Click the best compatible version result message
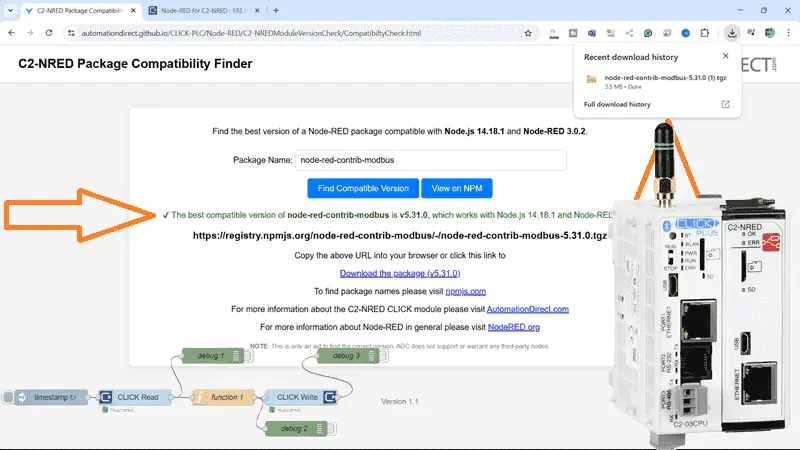The image size is (800, 450). tap(387, 215)
